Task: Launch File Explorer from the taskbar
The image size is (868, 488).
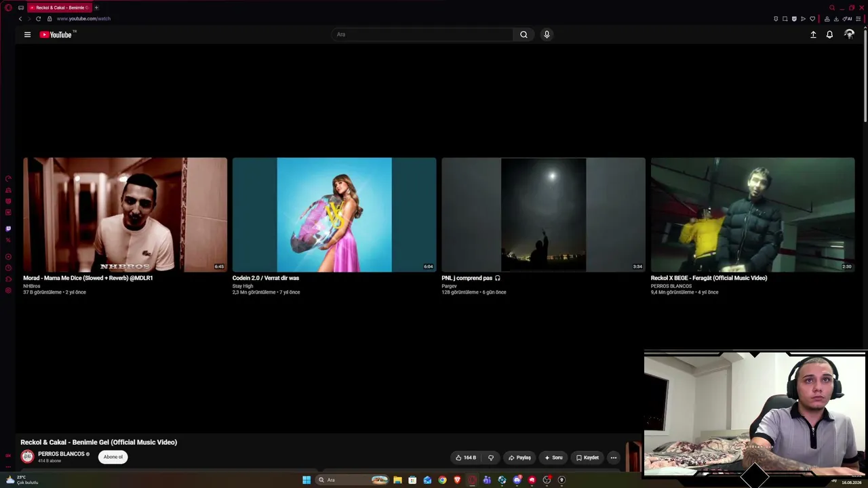Action: pyautogui.click(x=397, y=480)
